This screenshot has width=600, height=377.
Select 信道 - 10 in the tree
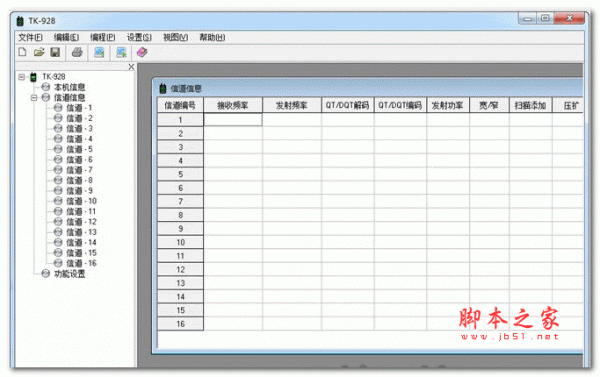point(81,201)
